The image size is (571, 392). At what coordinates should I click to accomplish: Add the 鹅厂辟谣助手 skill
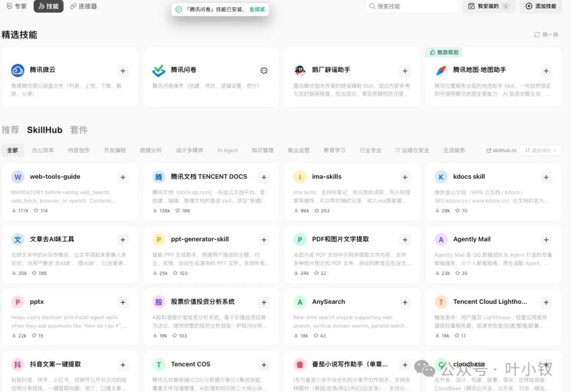point(405,71)
